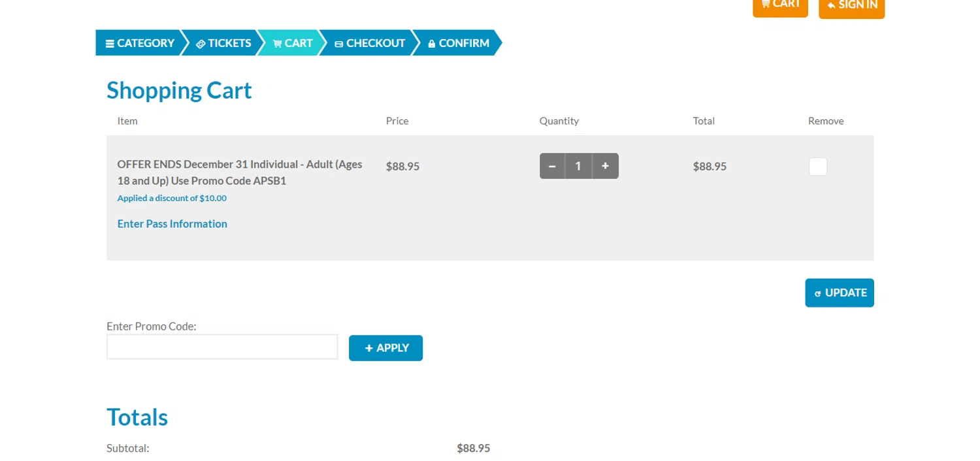Viewport: 980px width, 461px height.
Task: Decrease ticket quantity with minus button
Action: pos(552,166)
